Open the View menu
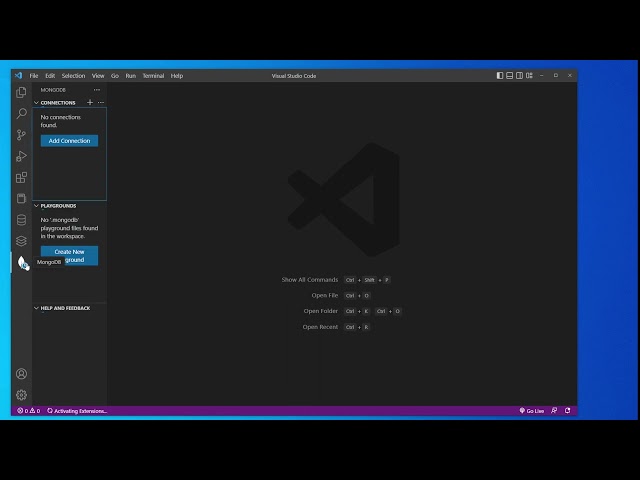The height and width of the screenshot is (480, 640). point(98,76)
